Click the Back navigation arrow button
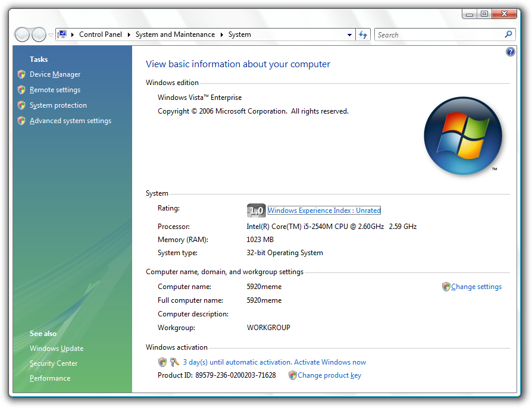 click(23, 34)
